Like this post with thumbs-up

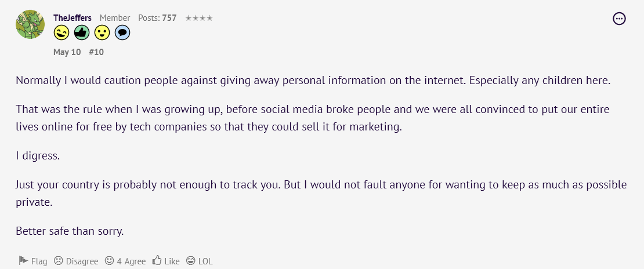click(166, 261)
